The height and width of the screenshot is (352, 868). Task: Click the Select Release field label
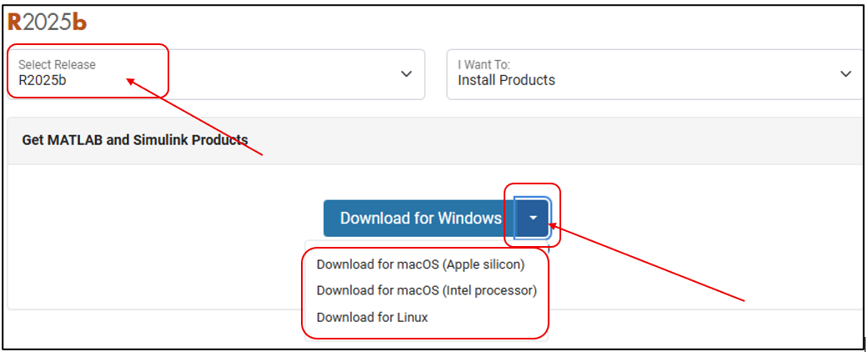tap(57, 64)
